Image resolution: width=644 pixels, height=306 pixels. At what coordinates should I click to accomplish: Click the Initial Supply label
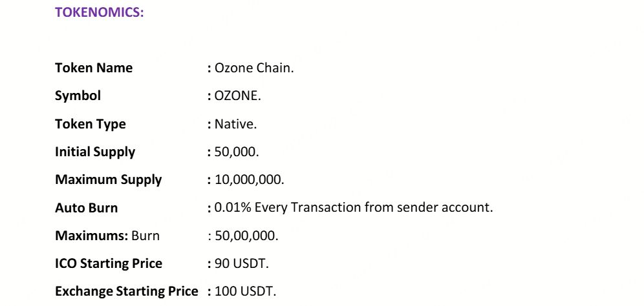pyautogui.click(x=95, y=152)
